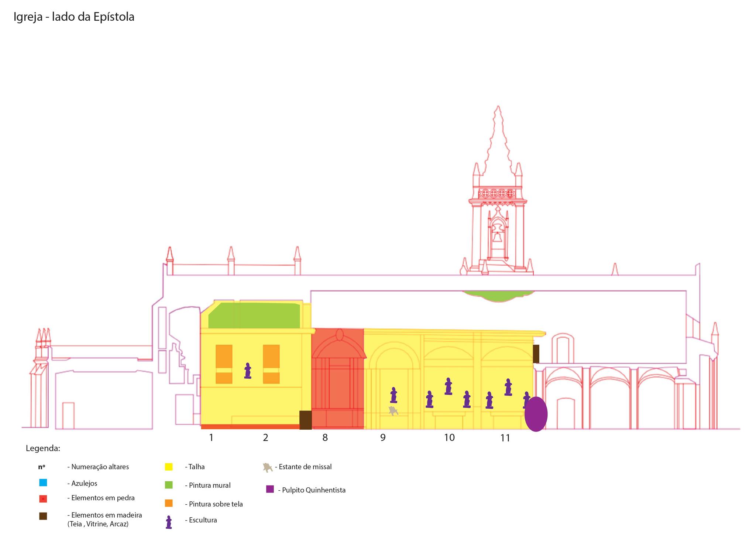
Task: Click the grey missal stand icon near altar 9
Action: click(394, 410)
